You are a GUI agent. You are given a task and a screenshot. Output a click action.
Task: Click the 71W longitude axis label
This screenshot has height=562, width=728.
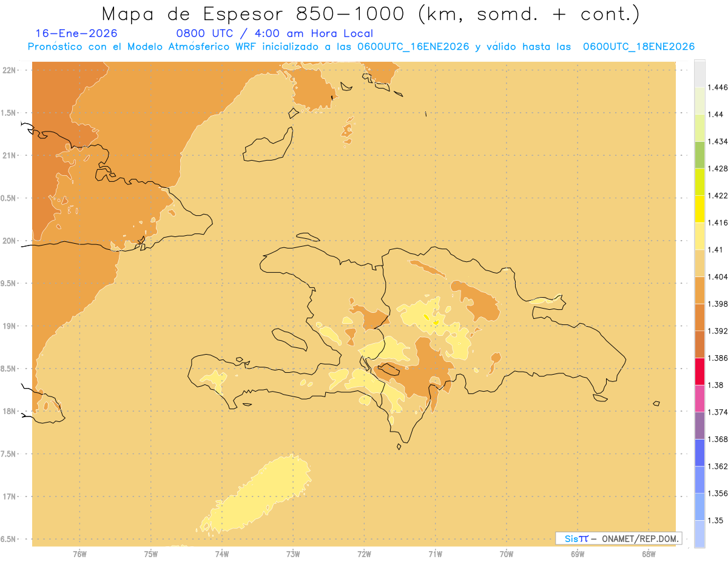(436, 554)
